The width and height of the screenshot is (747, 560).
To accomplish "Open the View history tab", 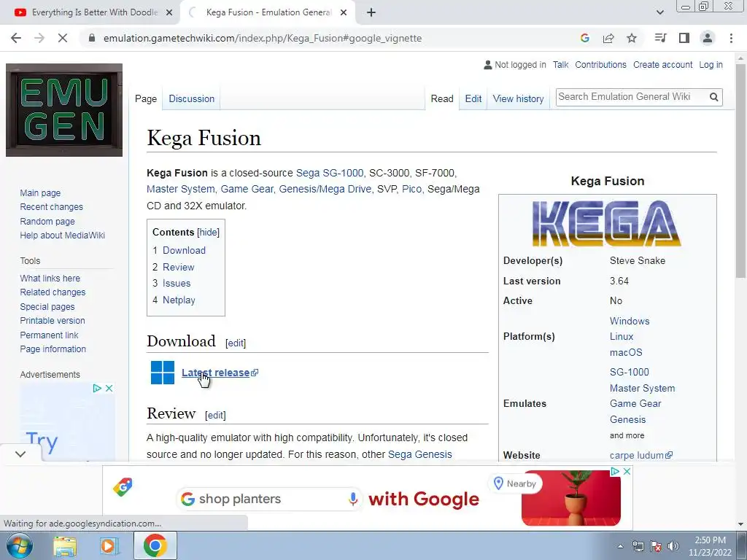I will pos(518,98).
